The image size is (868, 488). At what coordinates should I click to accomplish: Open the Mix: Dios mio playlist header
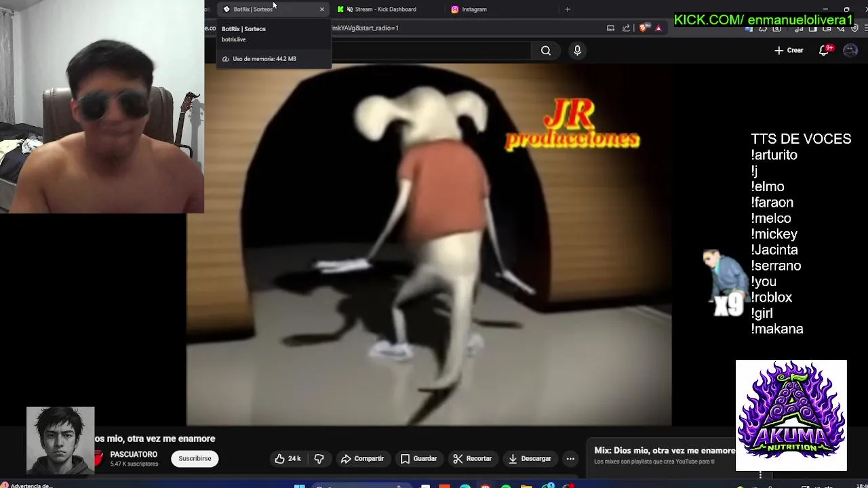pyautogui.click(x=665, y=451)
